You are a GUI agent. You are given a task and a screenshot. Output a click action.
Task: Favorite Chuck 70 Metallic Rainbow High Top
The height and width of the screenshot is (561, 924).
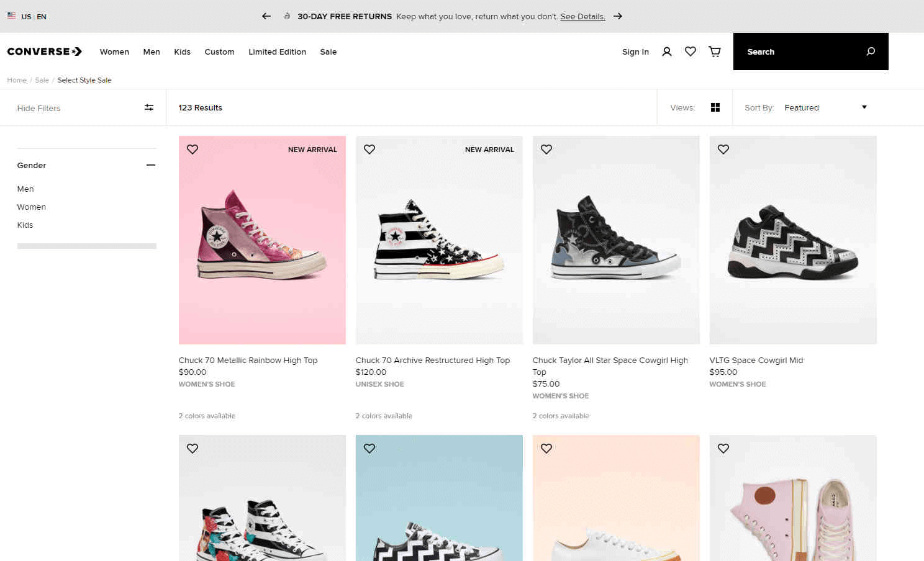coord(192,150)
